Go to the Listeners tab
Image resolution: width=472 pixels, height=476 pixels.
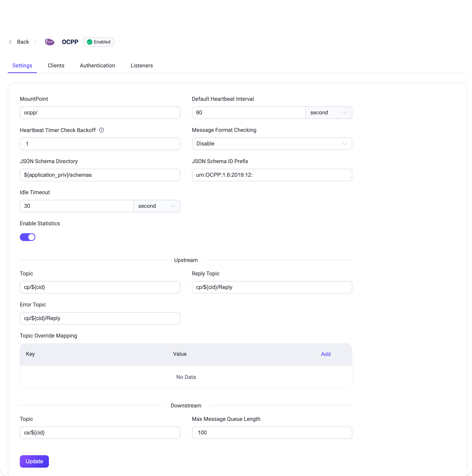(x=141, y=65)
